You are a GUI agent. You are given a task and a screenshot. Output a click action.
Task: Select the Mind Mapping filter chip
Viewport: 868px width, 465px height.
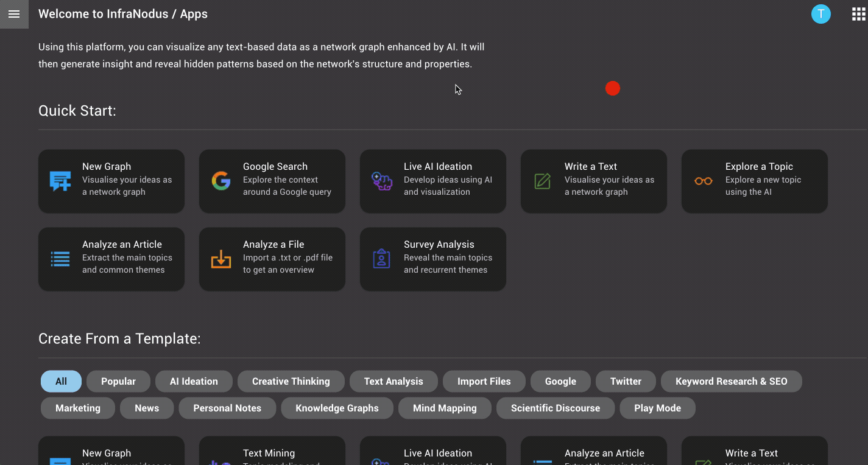click(445, 408)
